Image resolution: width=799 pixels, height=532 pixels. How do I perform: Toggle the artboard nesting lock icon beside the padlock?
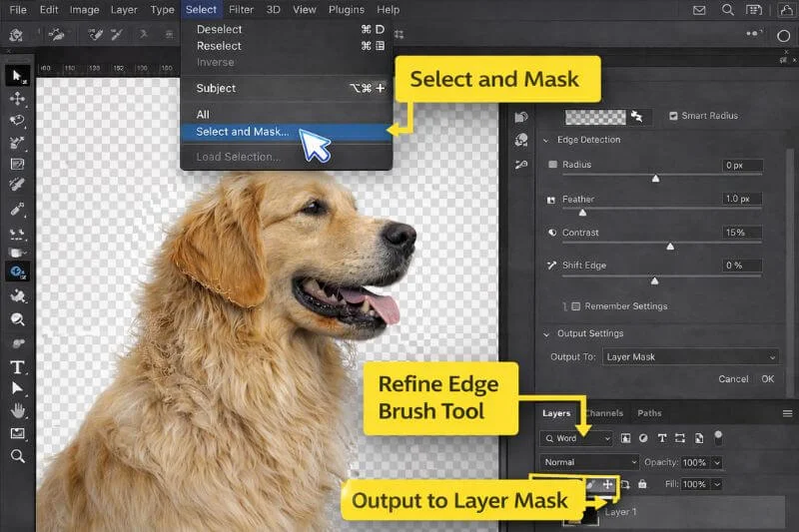point(626,484)
